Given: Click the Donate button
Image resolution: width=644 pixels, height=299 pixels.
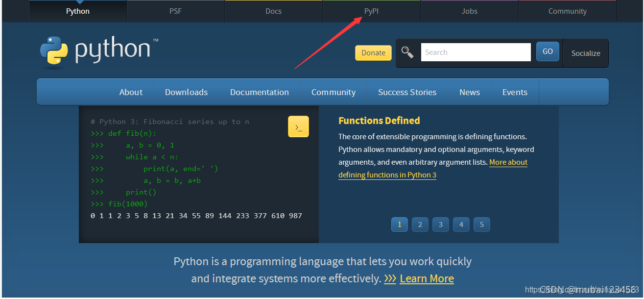Looking at the screenshot, I should point(373,52).
